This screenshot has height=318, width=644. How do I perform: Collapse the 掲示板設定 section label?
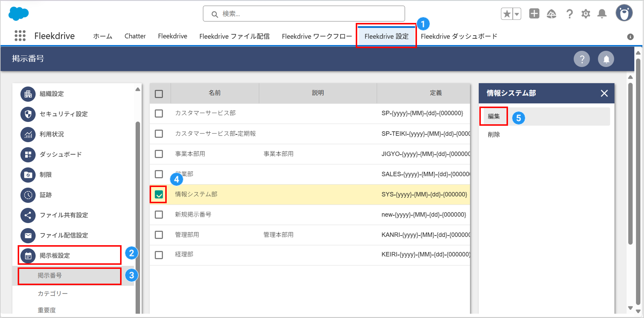click(x=55, y=255)
